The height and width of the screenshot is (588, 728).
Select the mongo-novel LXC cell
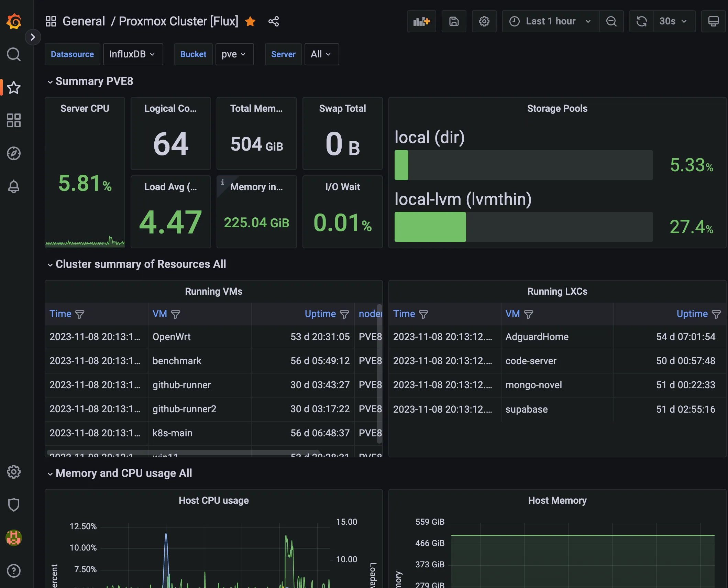click(x=557, y=385)
